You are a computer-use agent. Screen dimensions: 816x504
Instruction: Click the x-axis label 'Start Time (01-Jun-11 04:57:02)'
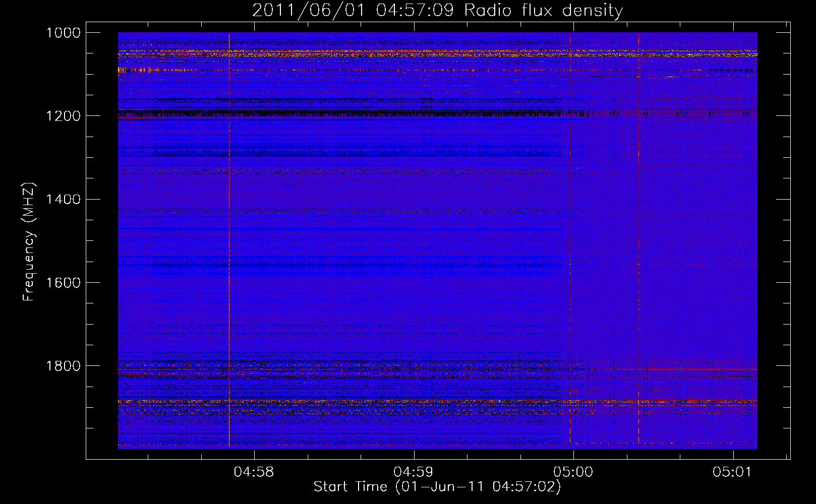(x=437, y=486)
